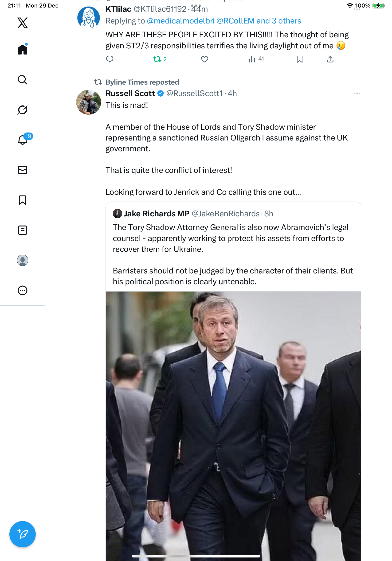Open the Search tab in sidebar
The height and width of the screenshot is (561, 392).
pyautogui.click(x=23, y=80)
